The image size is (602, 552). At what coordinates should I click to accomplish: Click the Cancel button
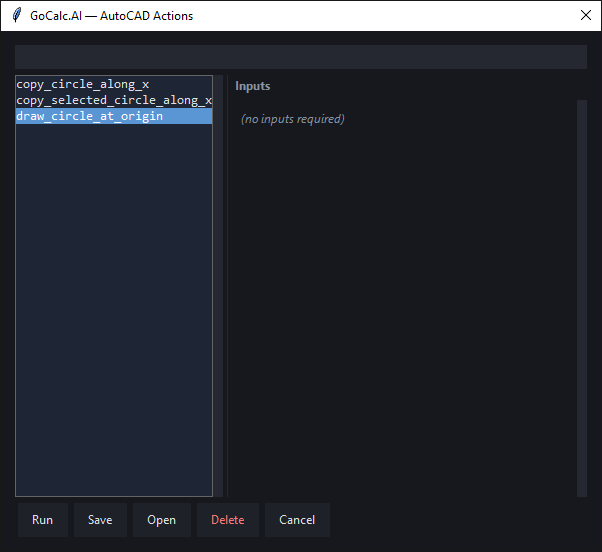pos(297,520)
